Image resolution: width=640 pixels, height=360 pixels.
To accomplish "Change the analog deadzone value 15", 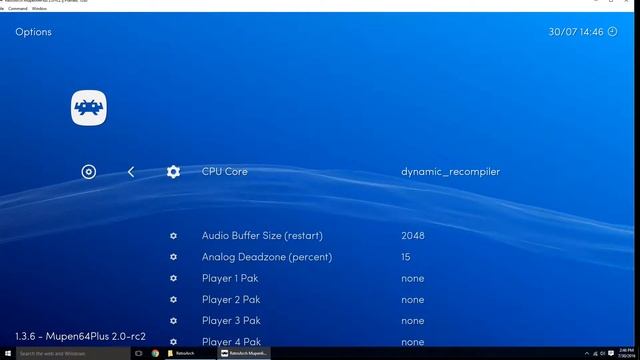I will [406, 257].
